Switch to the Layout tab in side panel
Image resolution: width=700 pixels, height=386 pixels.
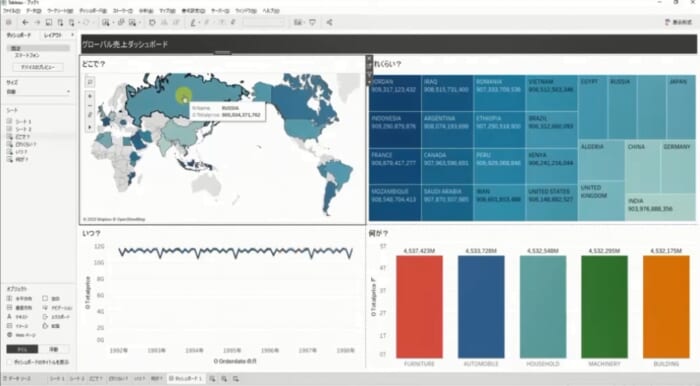coord(53,35)
